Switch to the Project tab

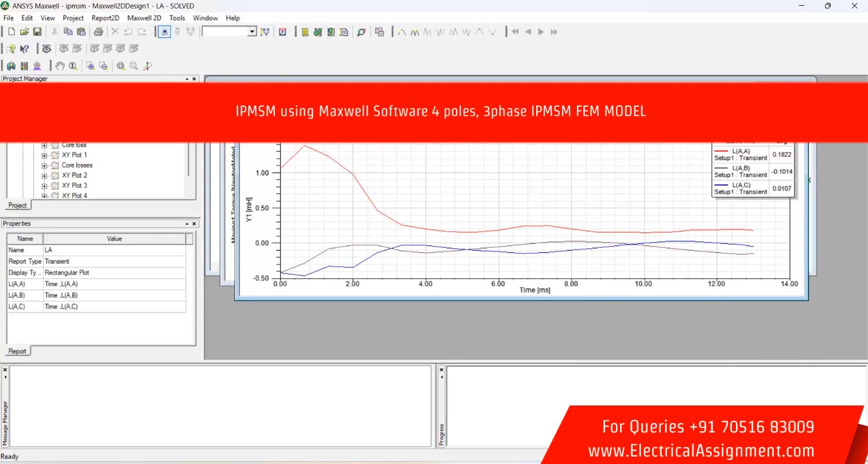(x=17, y=205)
